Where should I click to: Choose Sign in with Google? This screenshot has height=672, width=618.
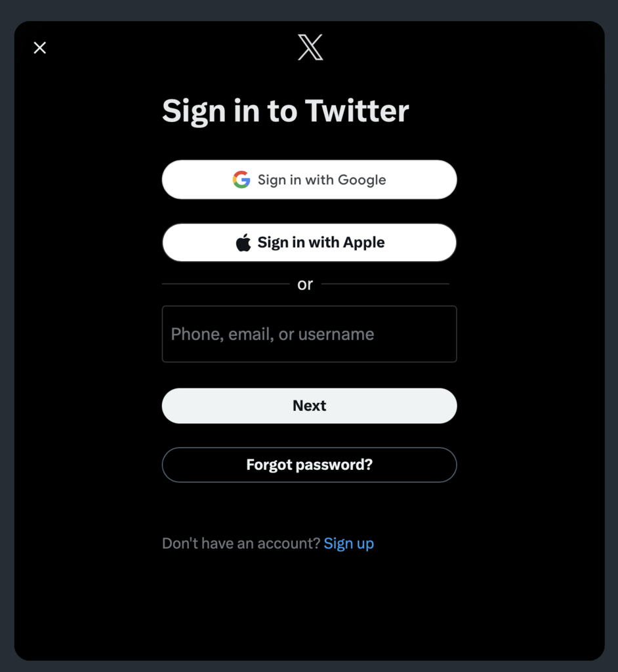pyautogui.click(x=310, y=180)
